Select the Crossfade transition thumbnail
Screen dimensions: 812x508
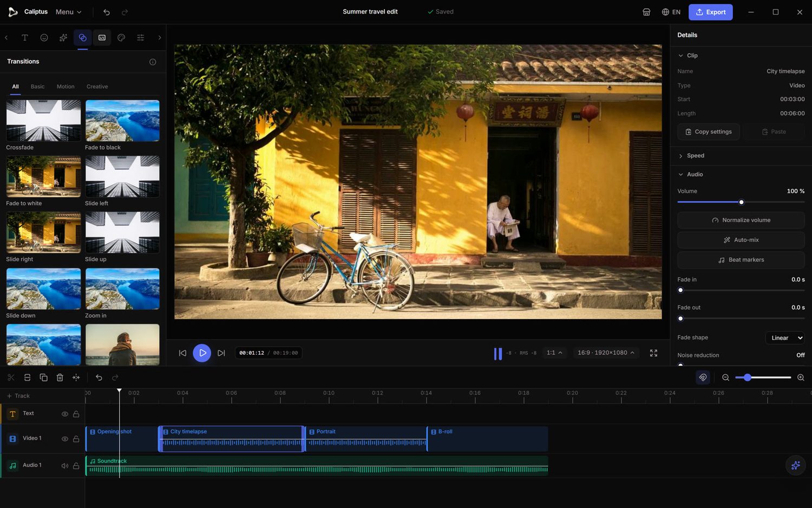[x=43, y=121]
